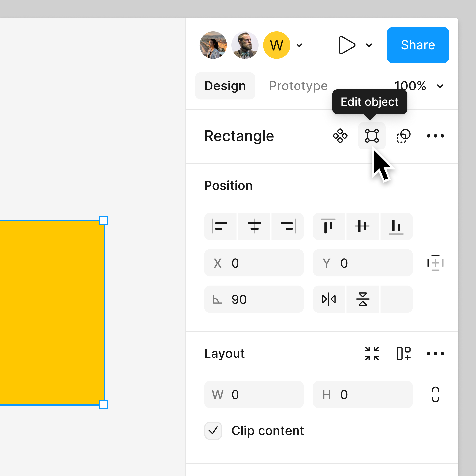
Task: Align bottom edges
Action: coord(396,226)
